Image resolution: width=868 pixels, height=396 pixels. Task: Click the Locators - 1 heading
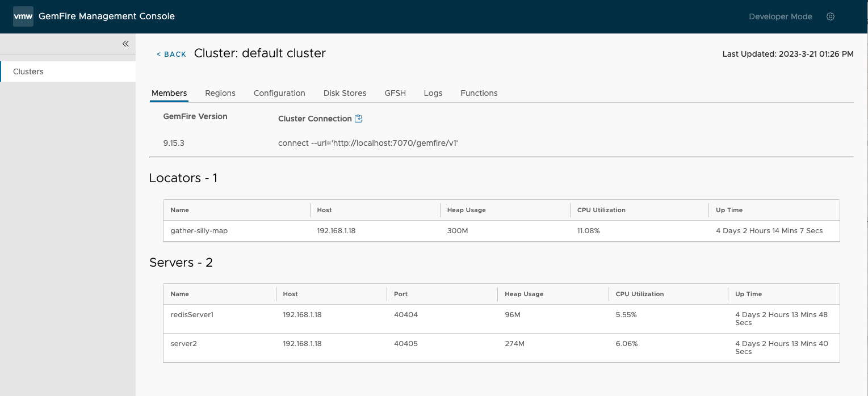click(183, 178)
